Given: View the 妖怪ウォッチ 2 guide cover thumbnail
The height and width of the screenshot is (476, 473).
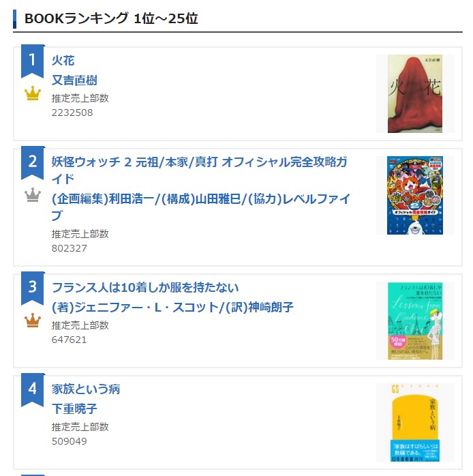Looking at the screenshot, I should (414, 196).
